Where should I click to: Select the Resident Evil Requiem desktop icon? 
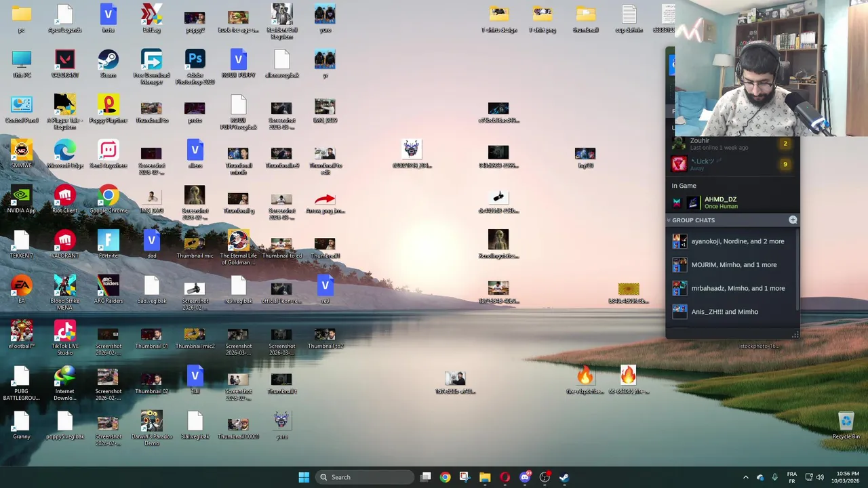[x=281, y=22]
